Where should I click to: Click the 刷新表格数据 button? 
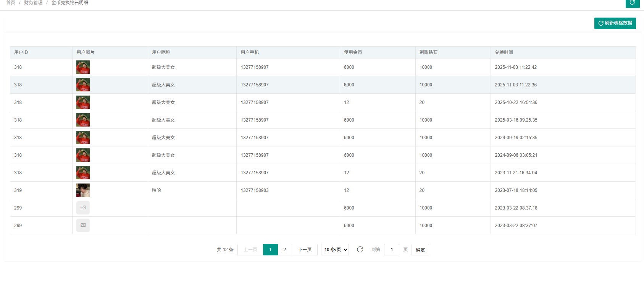coord(615,23)
